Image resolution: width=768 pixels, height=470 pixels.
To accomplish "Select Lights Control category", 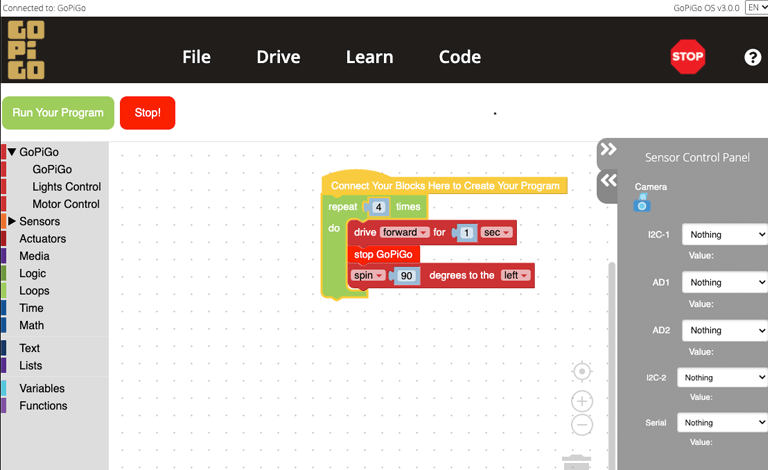I will (x=67, y=187).
